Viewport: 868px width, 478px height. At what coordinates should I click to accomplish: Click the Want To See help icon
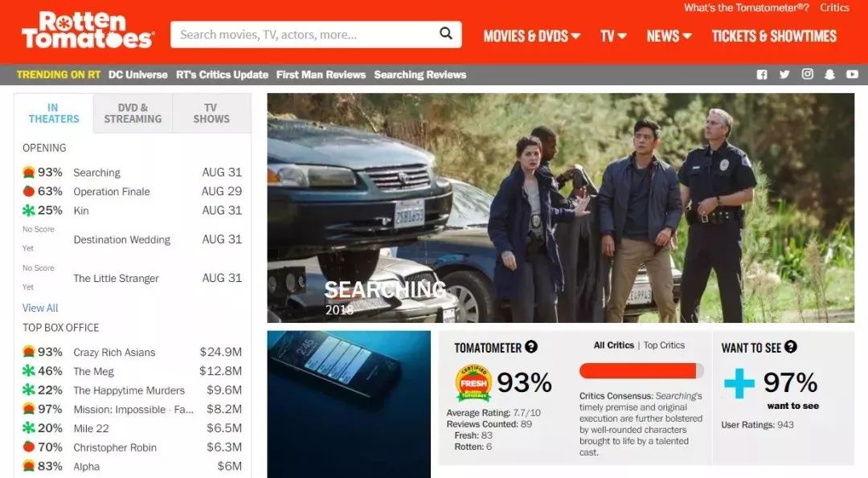click(791, 347)
